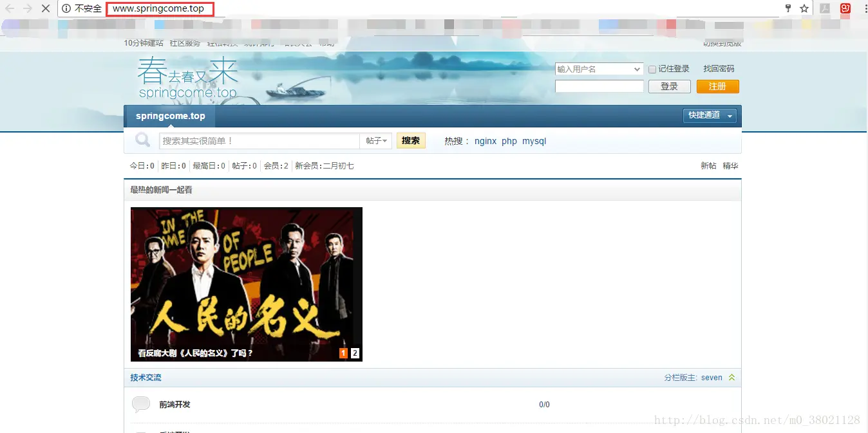The width and height of the screenshot is (868, 433).
Task: Click the address bar URL www.springcome.top
Action: 158,9
